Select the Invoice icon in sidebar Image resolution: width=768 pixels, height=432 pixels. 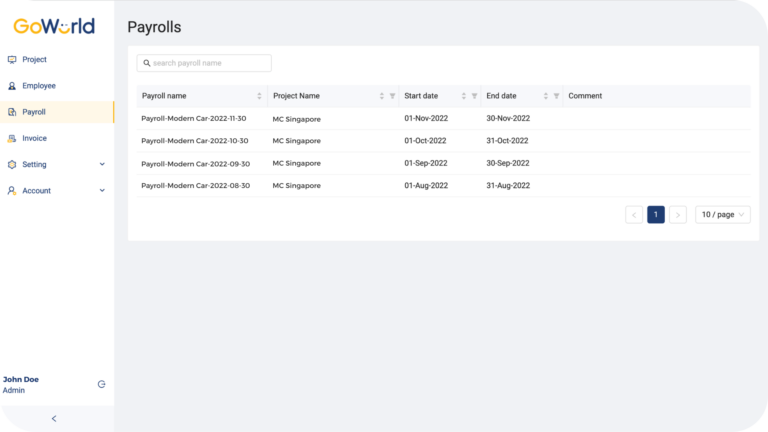point(12,139)
